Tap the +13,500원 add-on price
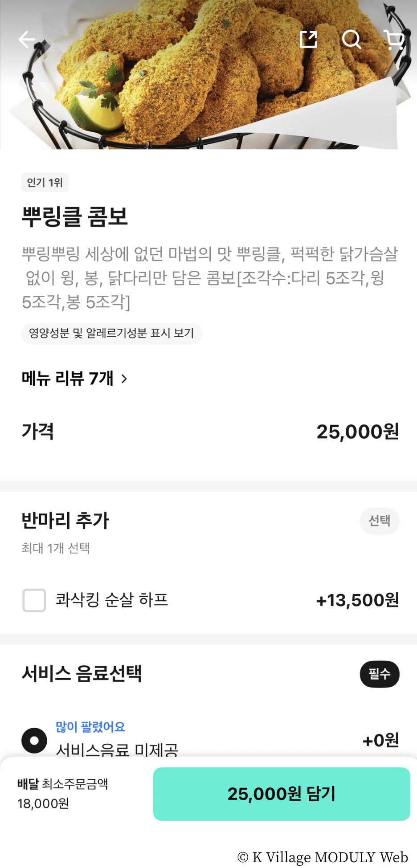 [357, 600]
